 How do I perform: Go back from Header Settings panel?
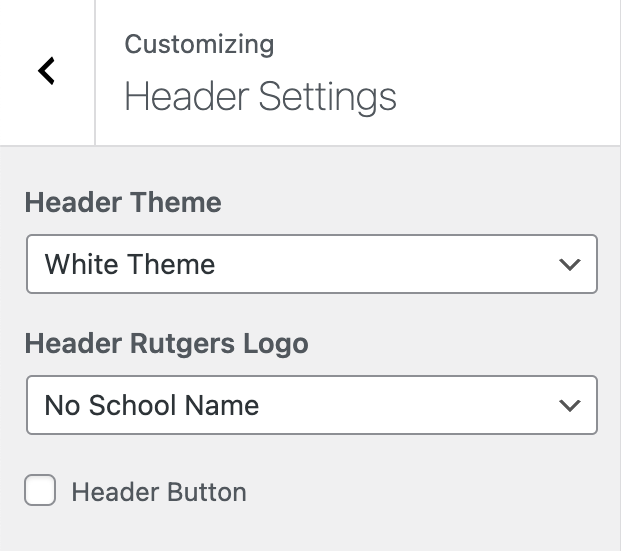pyautogui.click(x=46, y=71)
